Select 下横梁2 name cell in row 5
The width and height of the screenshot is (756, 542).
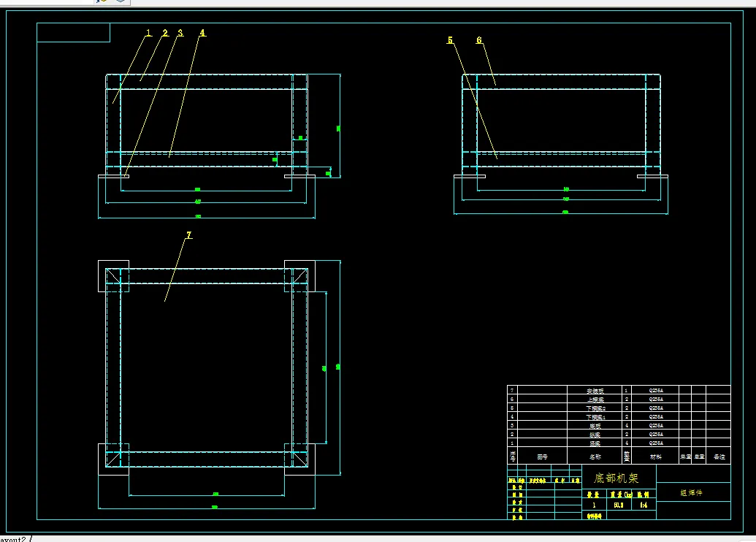[x=595, y=408]
